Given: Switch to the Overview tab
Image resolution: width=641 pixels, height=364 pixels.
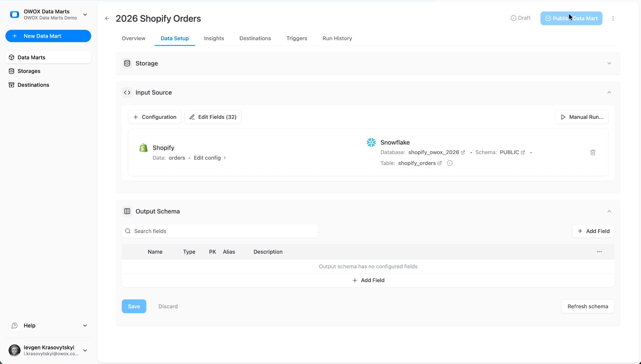Looking at the screenshot, I should click(133, 39).
